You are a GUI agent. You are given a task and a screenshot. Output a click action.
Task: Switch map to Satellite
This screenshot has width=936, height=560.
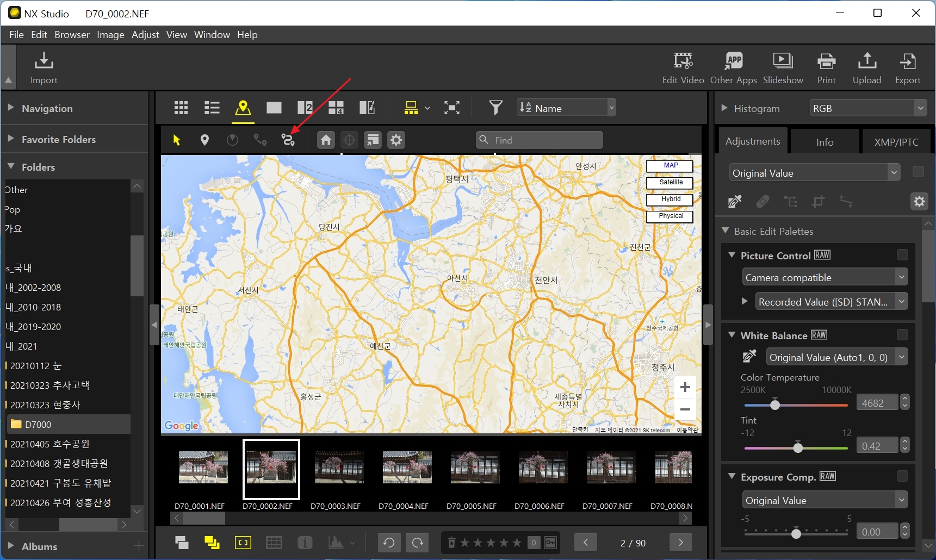click(670, 182)
